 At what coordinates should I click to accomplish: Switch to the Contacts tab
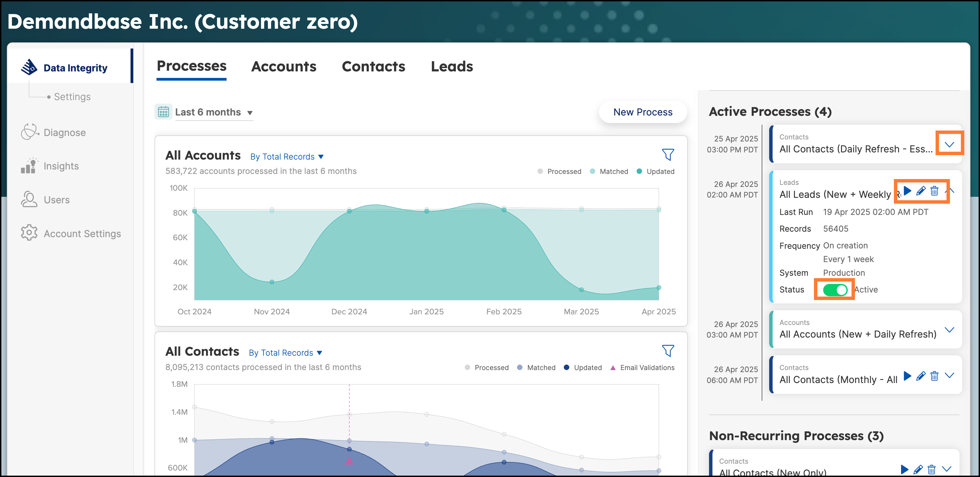click(373, 66)
